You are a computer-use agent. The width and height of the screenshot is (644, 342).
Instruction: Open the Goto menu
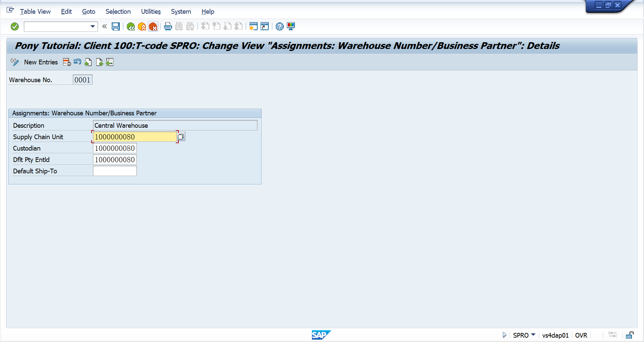[x=88, y=11]
